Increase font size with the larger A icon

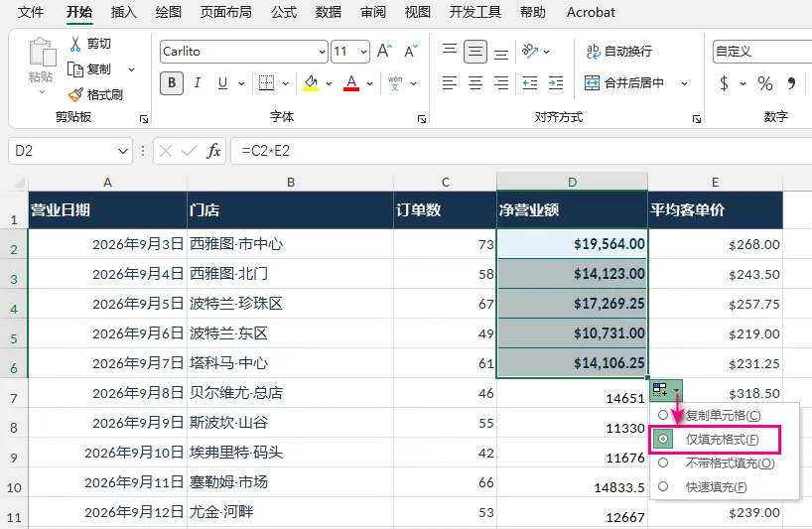[385, 52]
